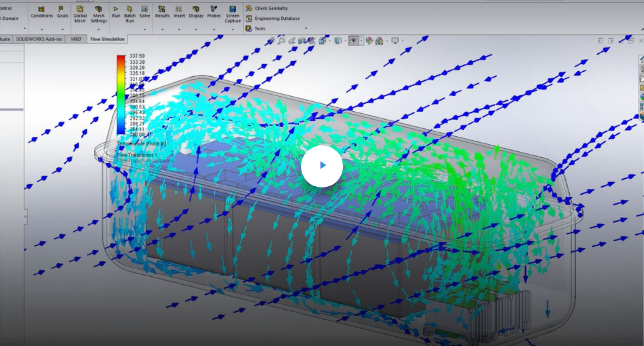Expand the Solve dropdown arrow

145,28
